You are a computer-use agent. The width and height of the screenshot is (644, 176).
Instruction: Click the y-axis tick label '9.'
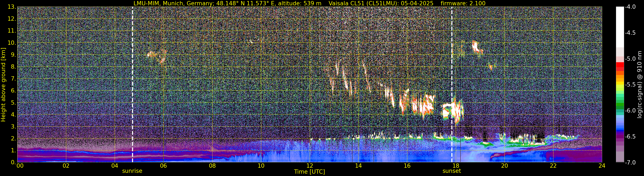click(x=13, y=55)
